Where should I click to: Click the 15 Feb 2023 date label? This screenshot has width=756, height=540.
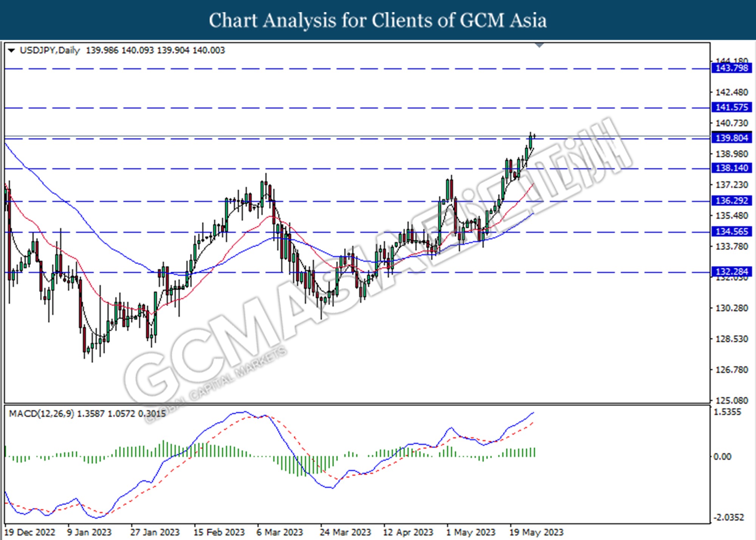coord(219,532)
